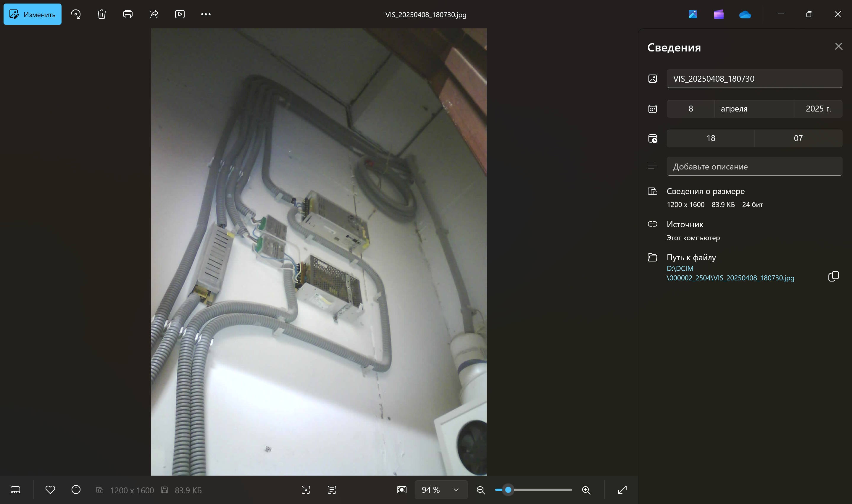Image resolution: width=852 pixels, height=504 pixels.
Task: Open the OneDrive cloud icon
Action: (745, 14)
